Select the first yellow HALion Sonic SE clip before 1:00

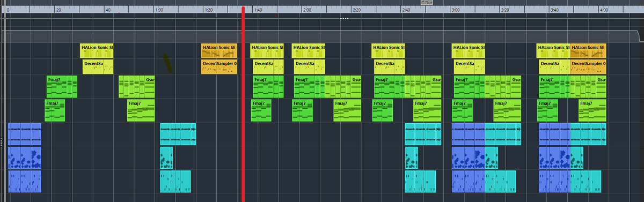97,51
